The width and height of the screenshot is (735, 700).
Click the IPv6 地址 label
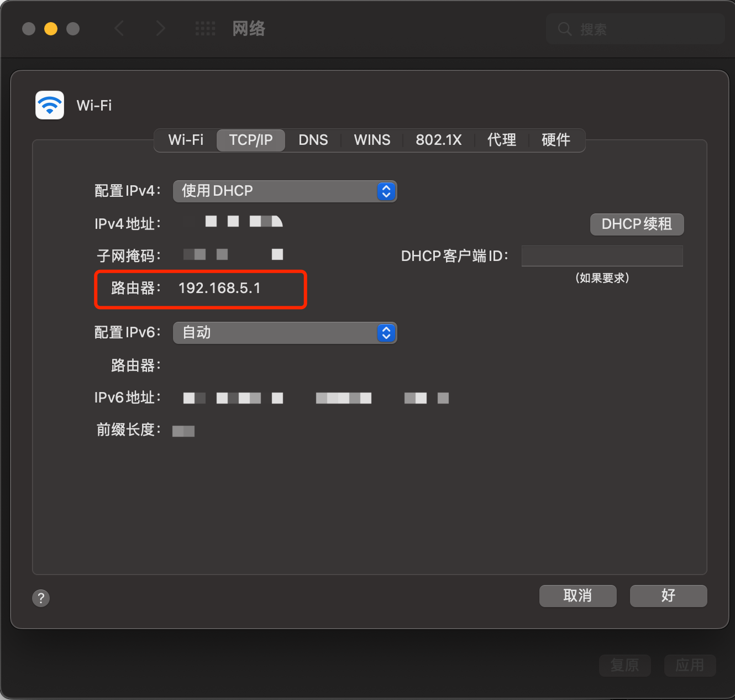click(128, 398)
